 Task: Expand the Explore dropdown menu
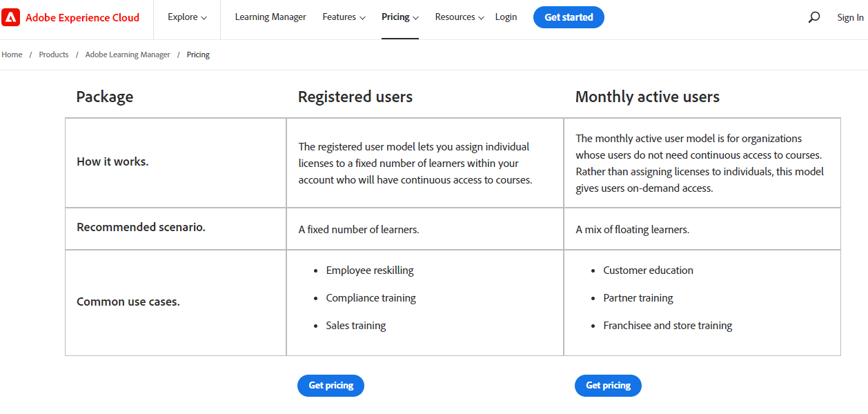[x=187, y=17]
